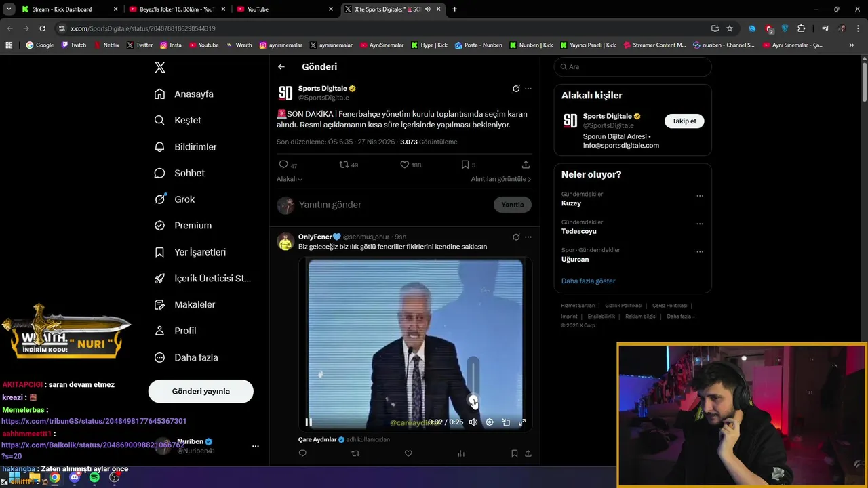Viewport: 868px width, 488px height.
Task: Share the Sports Digitale post
Action: [526, 165]
